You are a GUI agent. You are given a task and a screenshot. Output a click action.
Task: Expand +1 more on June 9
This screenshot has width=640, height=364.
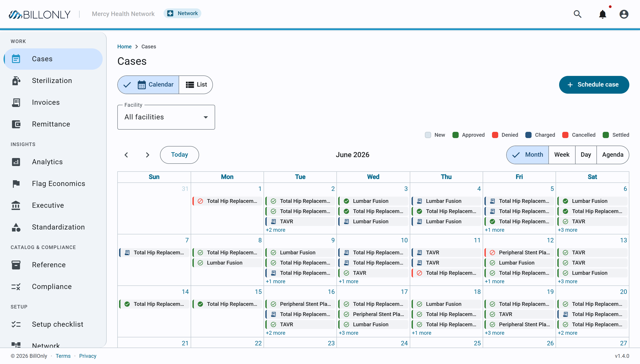click(276, 281)
